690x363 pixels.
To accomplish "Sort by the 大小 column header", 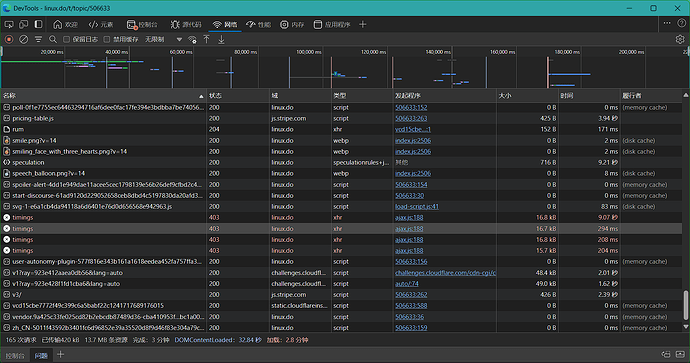I will (528, 95).
